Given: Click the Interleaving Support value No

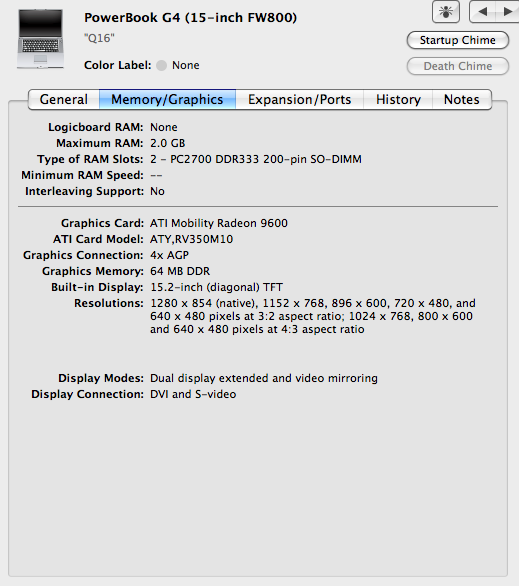Looking at the screenshot, I should (x=157, y=191).
